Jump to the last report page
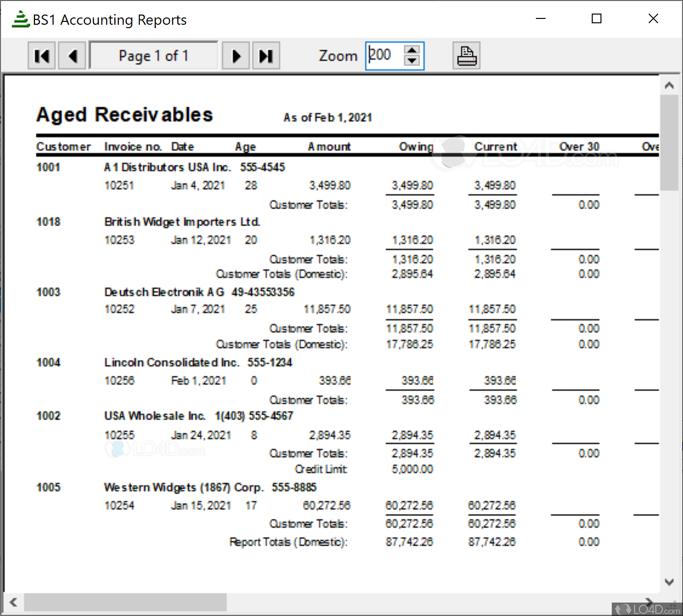The height and width of the screenshot is (616, 683). pyautogui.click(x=266, y=56)
